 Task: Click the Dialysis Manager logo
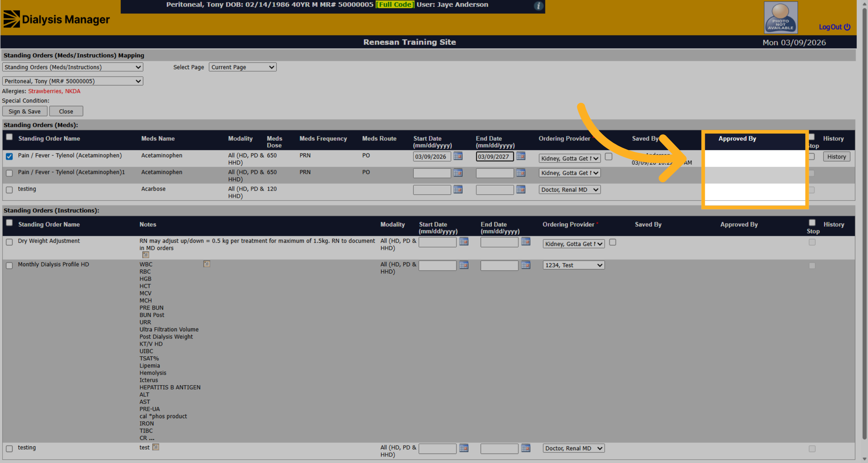click(56, 19)
